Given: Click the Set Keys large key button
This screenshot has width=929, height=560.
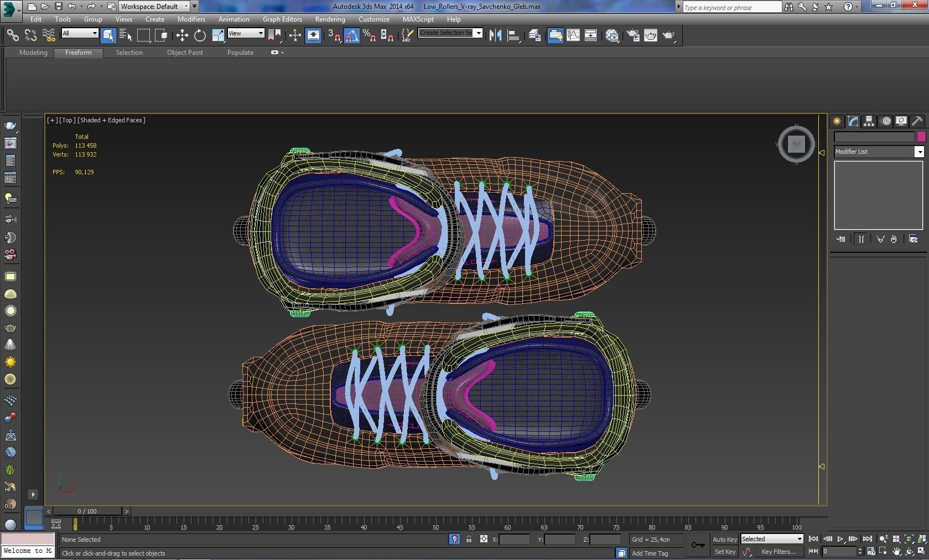Looking at the screenshot, I should click(698, 545).
